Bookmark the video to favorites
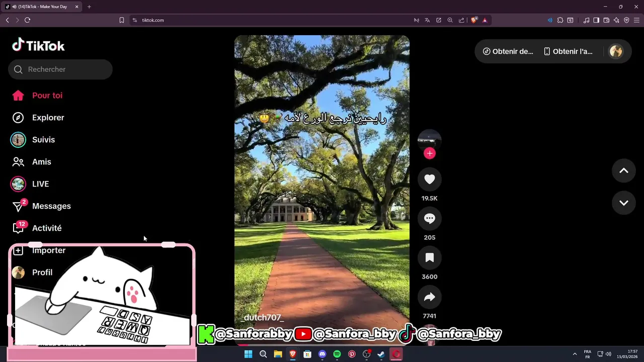The height and width of the screenshot is (362, 644). (430, 257)
